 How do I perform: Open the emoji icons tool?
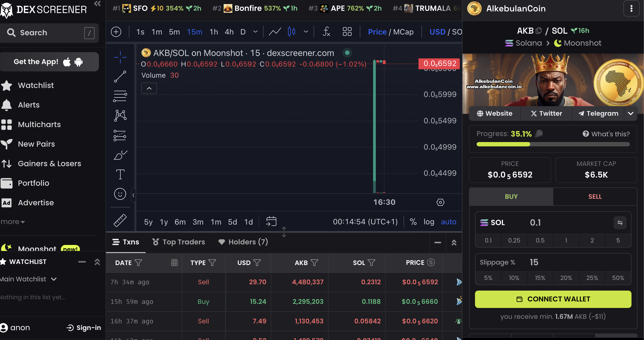point(120,194)
